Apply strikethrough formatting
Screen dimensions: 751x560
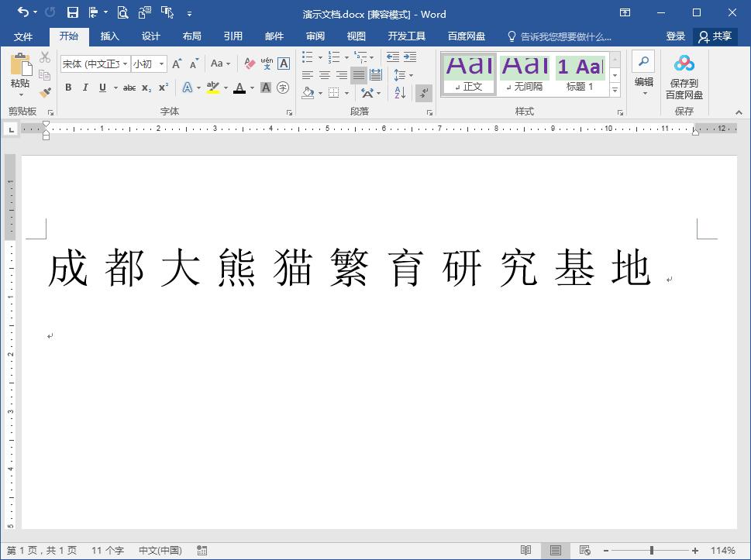coord(129,88)
